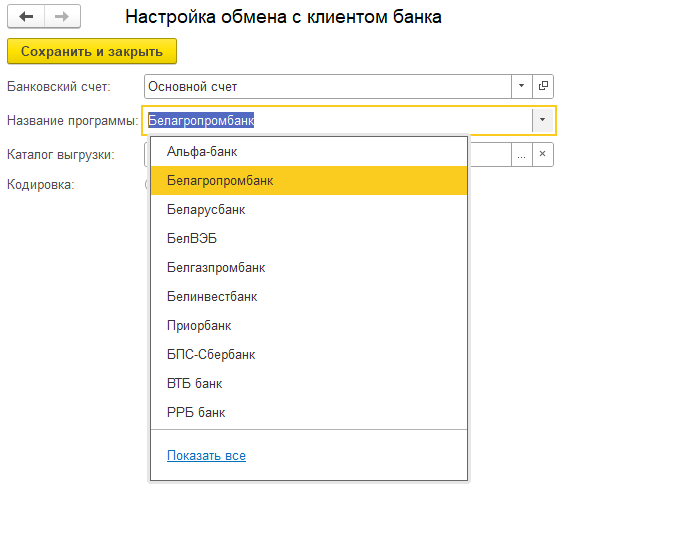Viewport: 673px width, 537px height.
Task: Click Сохранить и закрыть button
Action: coord(92,52)
